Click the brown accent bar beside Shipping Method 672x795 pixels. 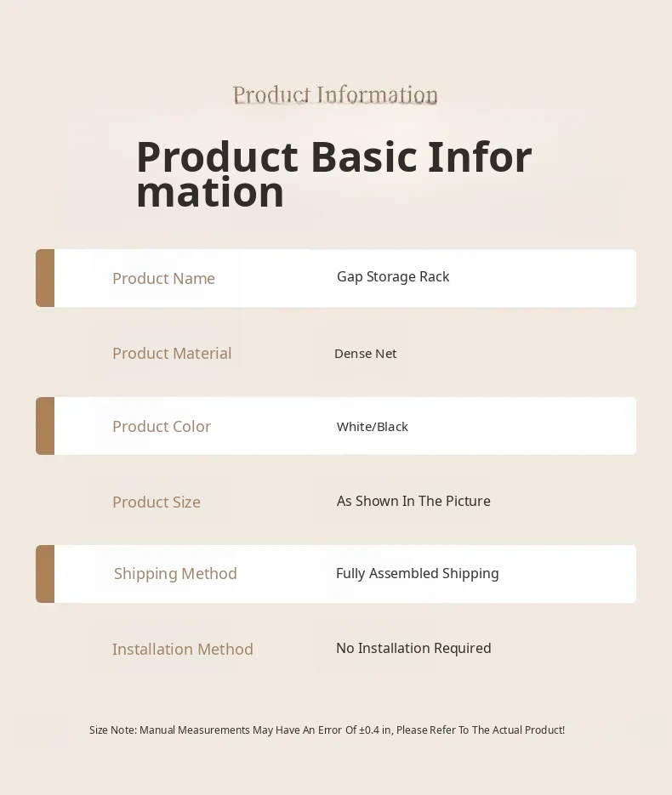(x=45, y=574)
